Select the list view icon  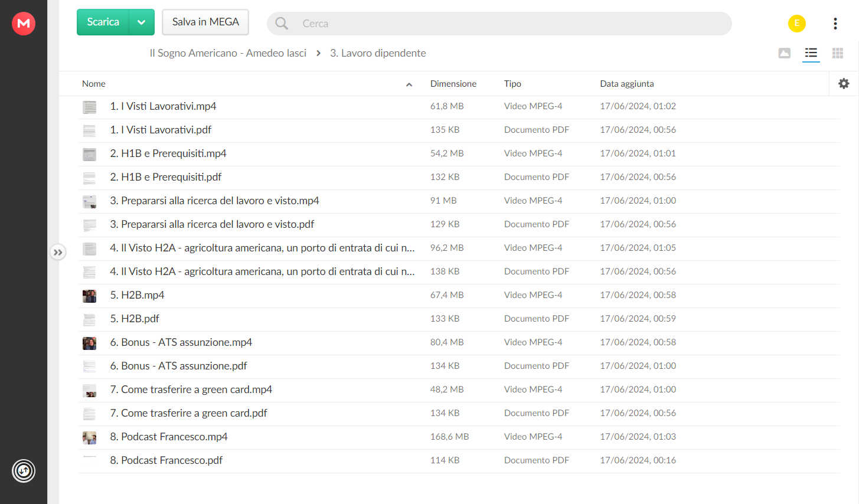coord(811,54)
